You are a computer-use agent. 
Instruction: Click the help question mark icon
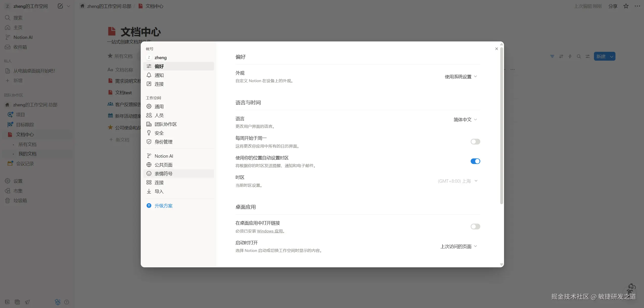click(67, 302)
